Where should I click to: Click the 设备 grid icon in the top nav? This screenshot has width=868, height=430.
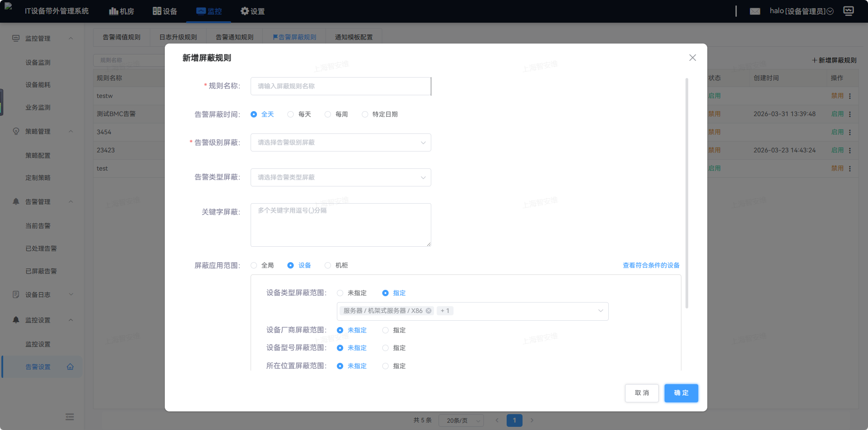pyautogui.click(x=157, y=11)
